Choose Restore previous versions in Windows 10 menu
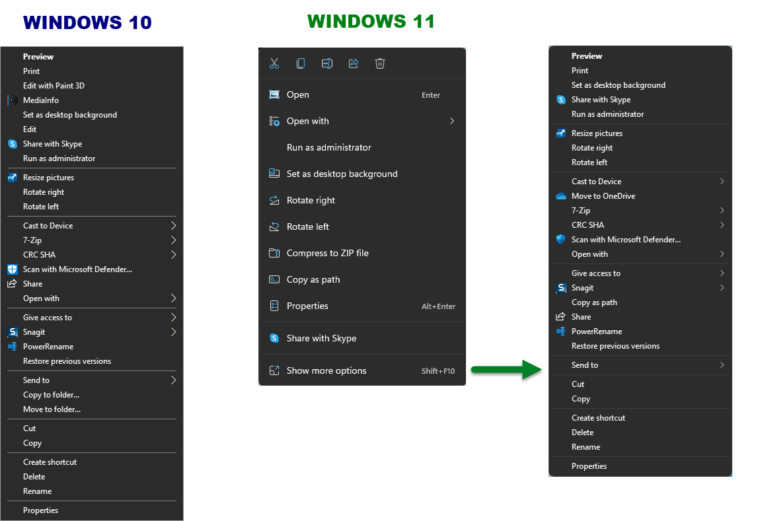This screenshot has height=521, width=768. click(67, 361)
